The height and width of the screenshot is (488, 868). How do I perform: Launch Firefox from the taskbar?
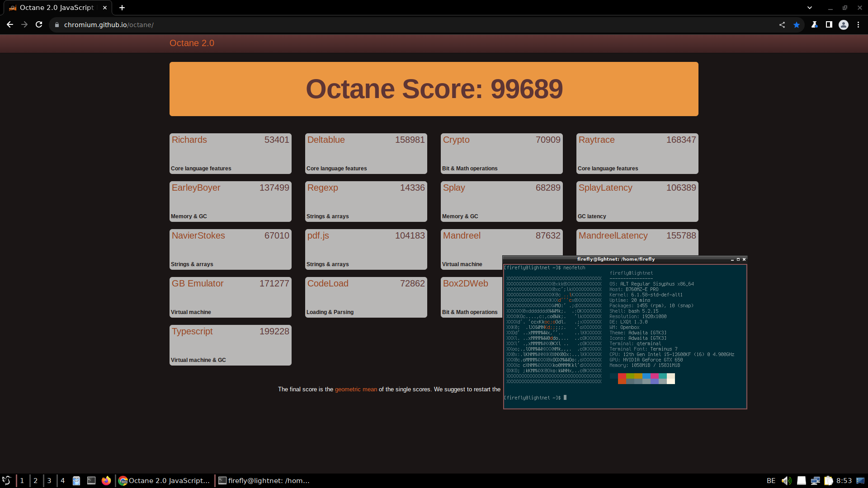(x=106, y=481)
